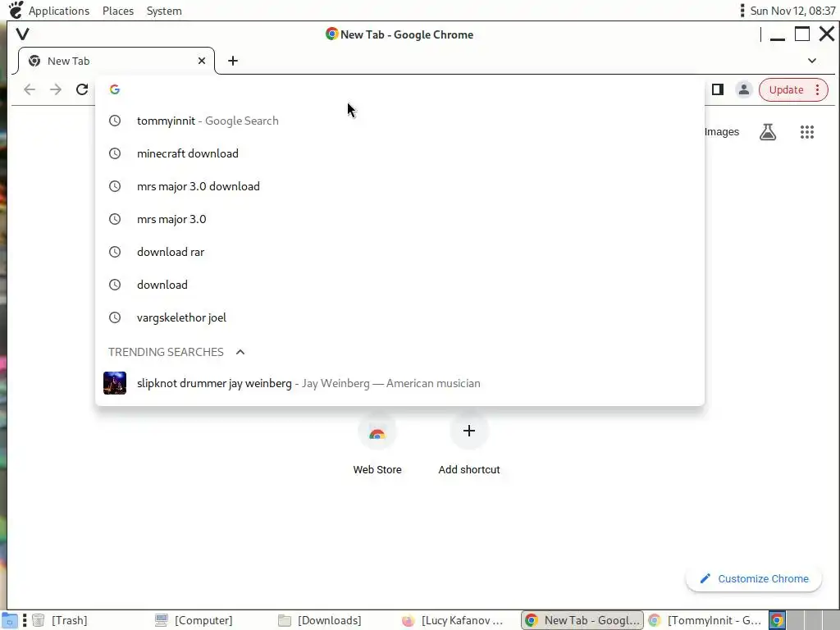840x630 pixels.
Task: Select minecraft download suggestion
Action: click(399, 153)
